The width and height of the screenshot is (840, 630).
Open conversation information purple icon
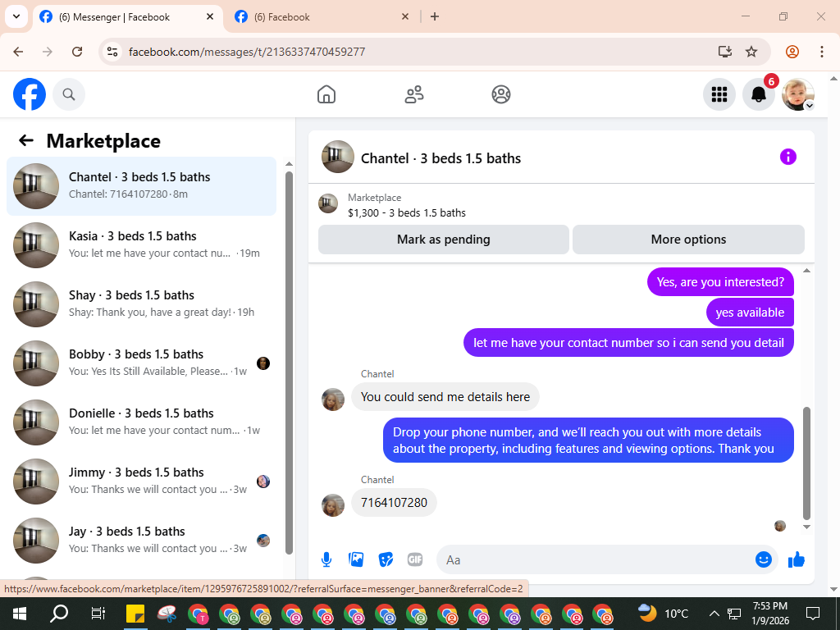click(788, 157)
